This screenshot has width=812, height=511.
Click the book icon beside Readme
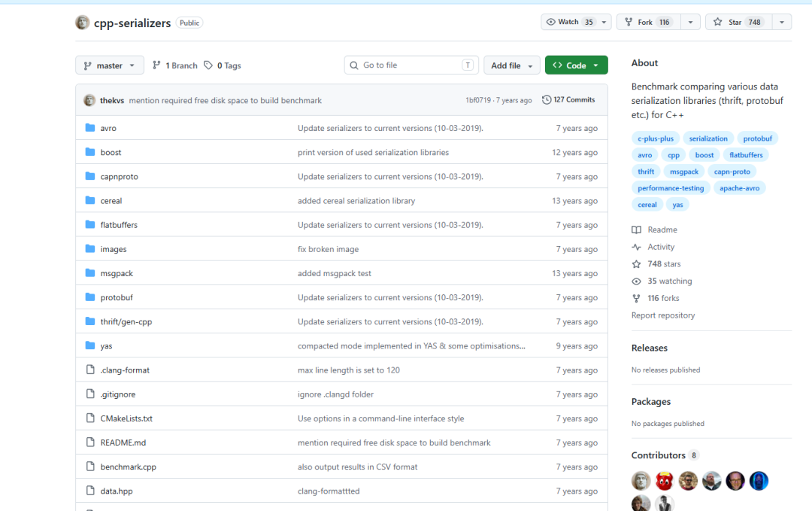pyautogui.click(x=637, y=230)
